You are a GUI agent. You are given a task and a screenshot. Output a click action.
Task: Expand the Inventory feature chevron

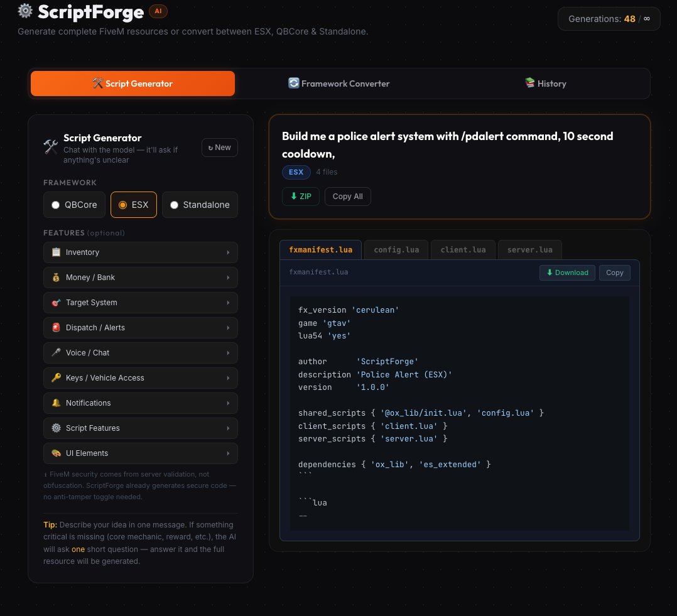click(x=228, y=252)
